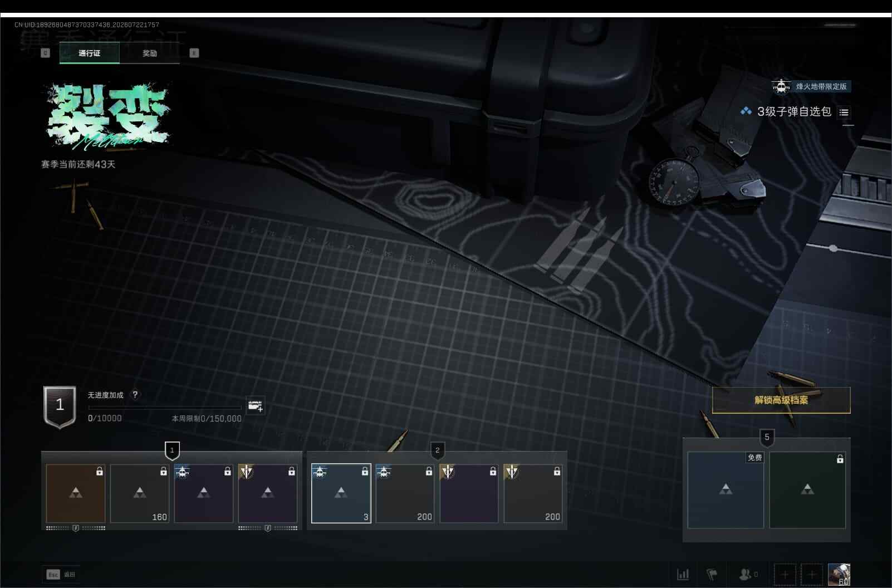
Task: Open the player avatar in the bottom bar
Action: tap(839, 574)
